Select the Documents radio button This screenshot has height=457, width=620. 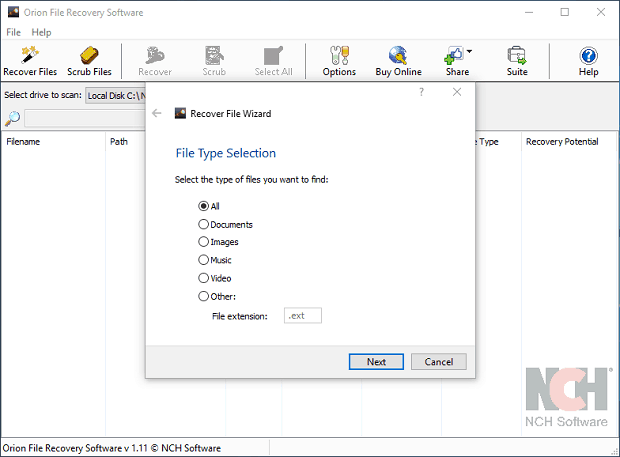[x=203, y=224]
